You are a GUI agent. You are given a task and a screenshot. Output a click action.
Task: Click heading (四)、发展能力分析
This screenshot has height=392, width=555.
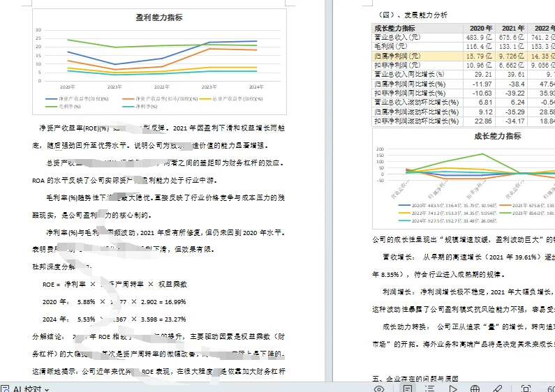pyautogui.click(x=412, y=15)
